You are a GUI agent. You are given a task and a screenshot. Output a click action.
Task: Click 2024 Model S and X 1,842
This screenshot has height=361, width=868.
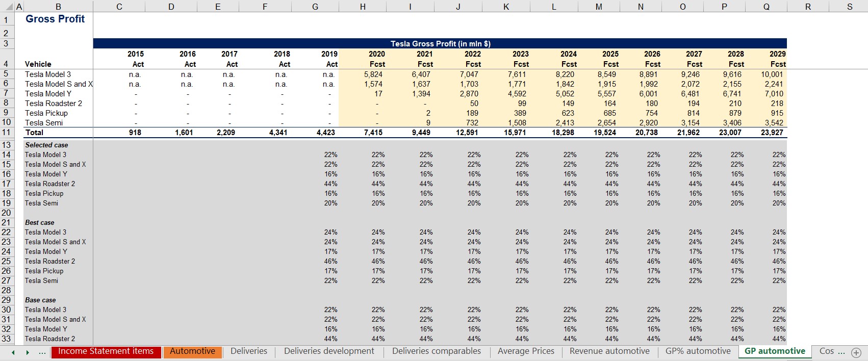(565, 84)
